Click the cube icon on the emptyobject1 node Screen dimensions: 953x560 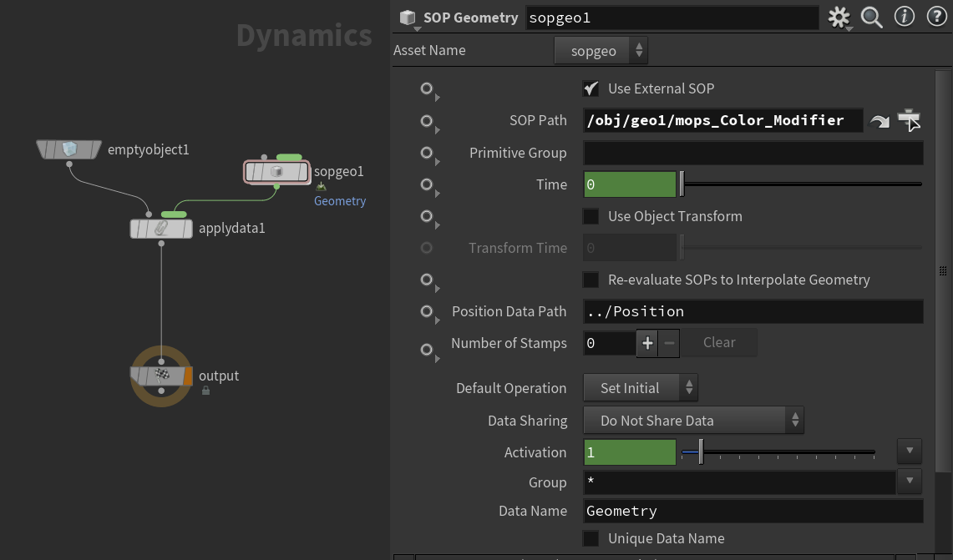coord(68,149)
